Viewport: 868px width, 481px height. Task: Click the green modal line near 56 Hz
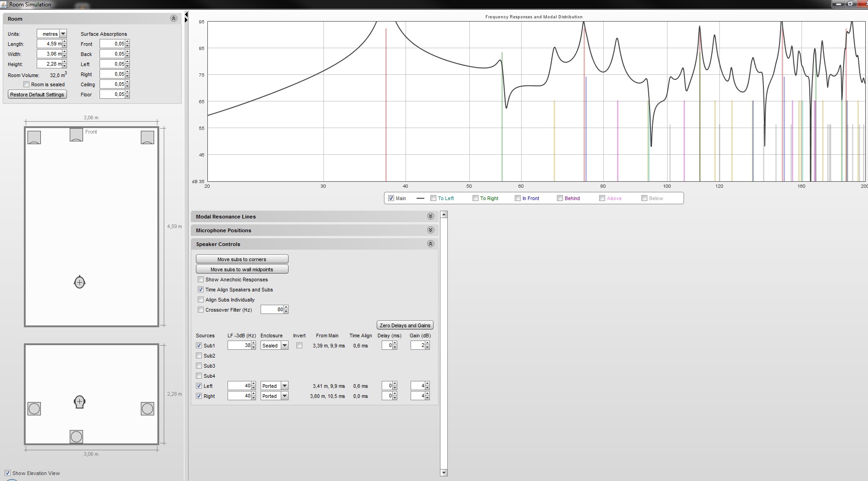click(x=502, y=117)
